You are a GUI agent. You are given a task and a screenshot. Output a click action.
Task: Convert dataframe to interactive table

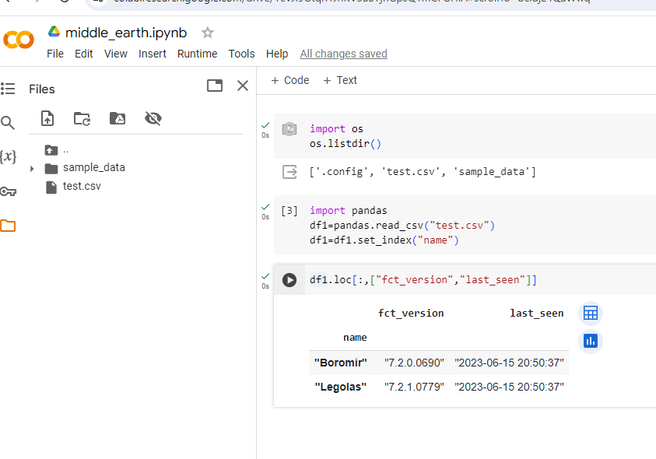click(x=590, y=313)
